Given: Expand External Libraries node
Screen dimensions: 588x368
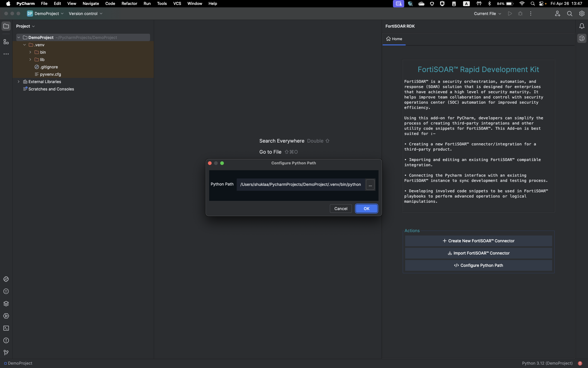Looking at the screenshot, I should [19, 82].
